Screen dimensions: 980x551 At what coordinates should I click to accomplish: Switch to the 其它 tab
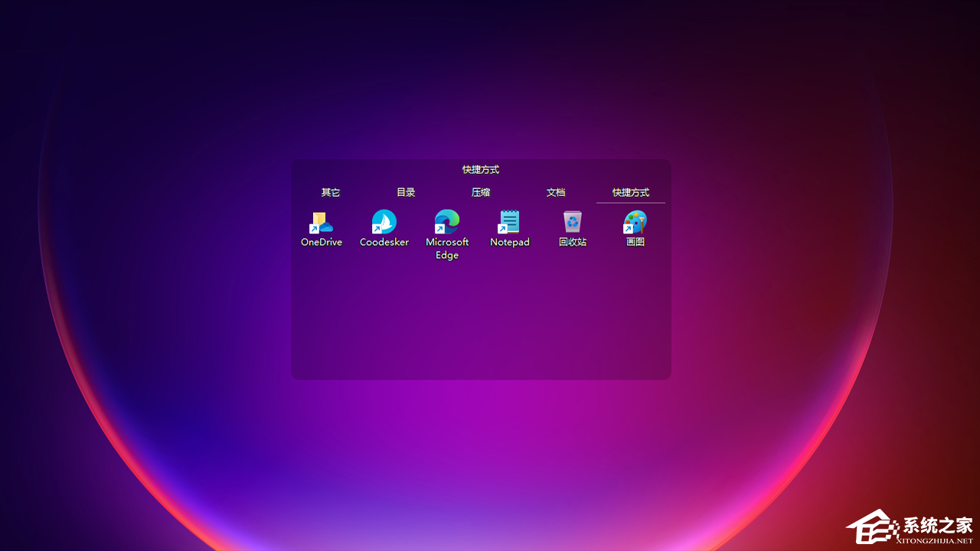point(331,193)
